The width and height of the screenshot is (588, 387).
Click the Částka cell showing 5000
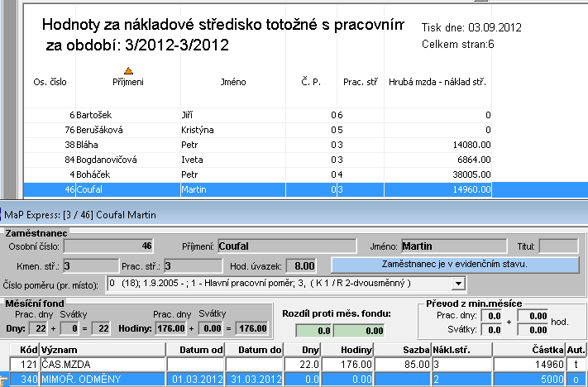pyautogui.click(x=528, y=379)
